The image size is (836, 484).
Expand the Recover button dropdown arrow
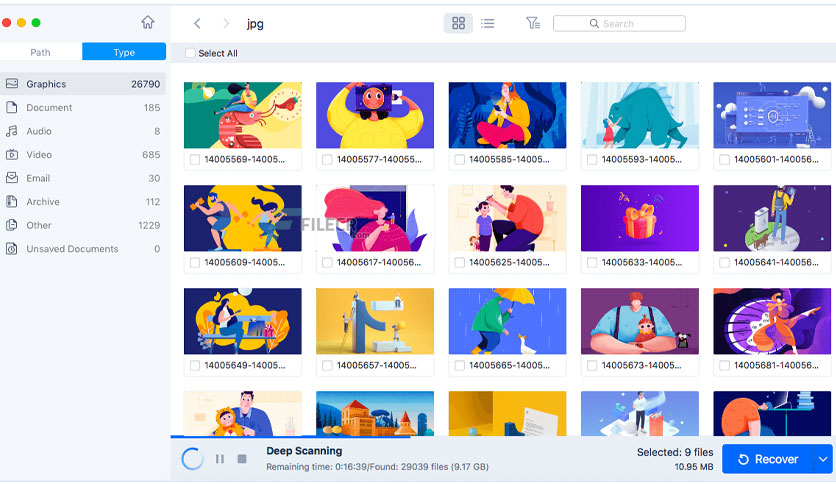click(x=823, y=459)
